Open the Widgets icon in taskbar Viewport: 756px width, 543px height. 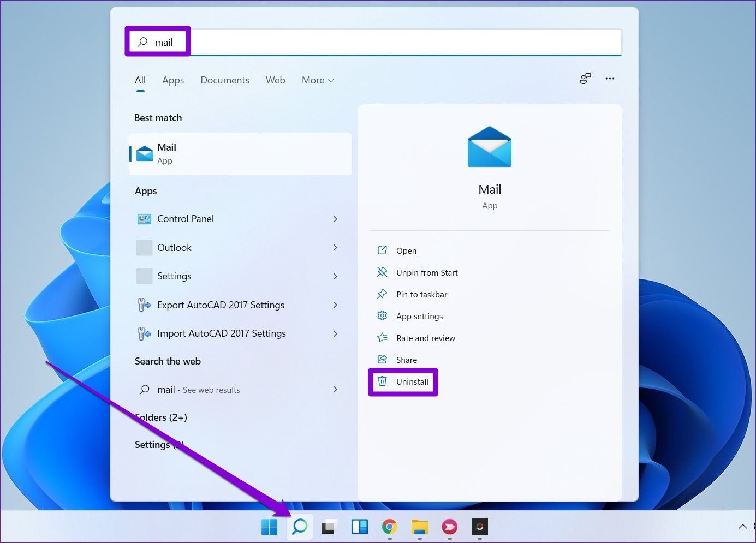[359, 527]
